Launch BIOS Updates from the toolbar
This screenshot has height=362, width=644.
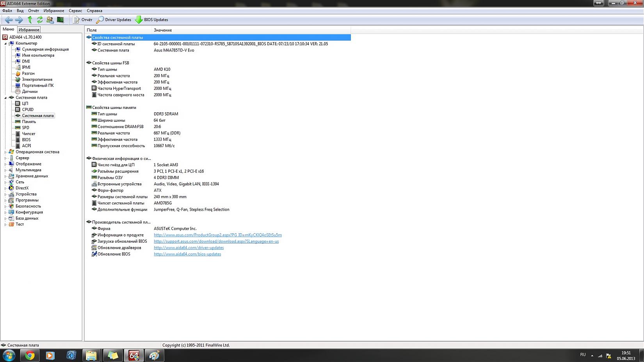coord(151,20)
